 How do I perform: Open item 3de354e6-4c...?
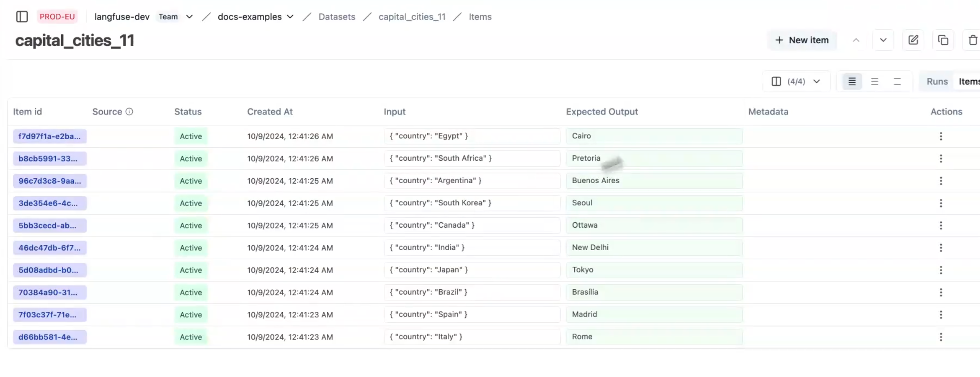tap(50, 203)
